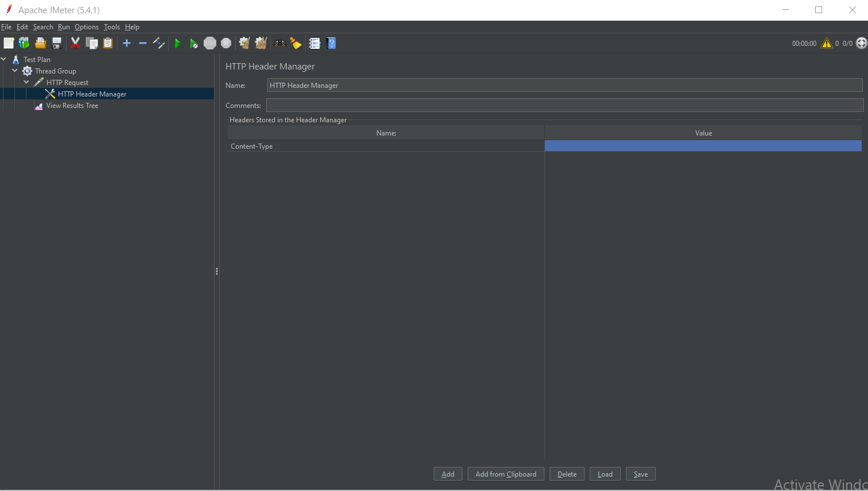Click Add from Clipboard button
Screen dimensions: 868x491
[x=506, y=474]
